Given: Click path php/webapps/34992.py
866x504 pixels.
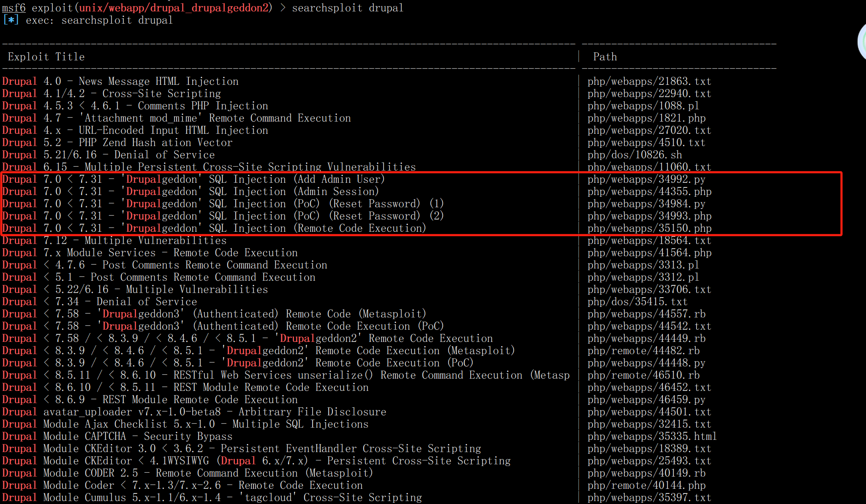Looking at the screenshot, I should coord(646,179).
